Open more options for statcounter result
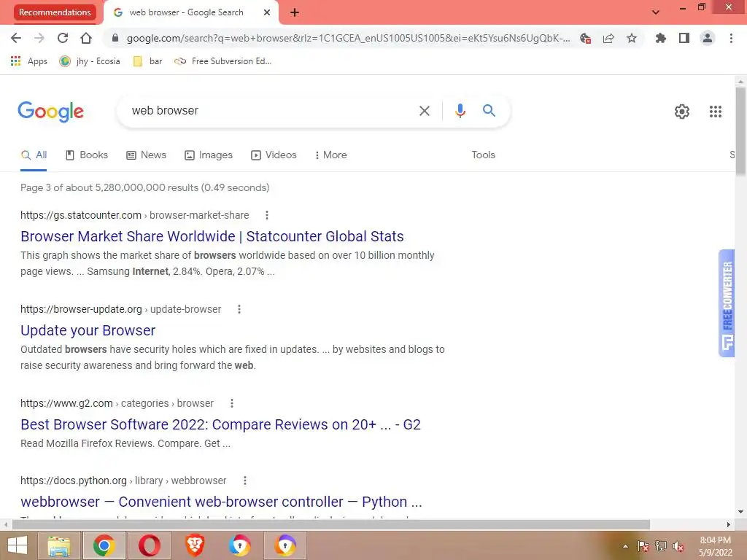The image size is (747, 560). point(267,215)
